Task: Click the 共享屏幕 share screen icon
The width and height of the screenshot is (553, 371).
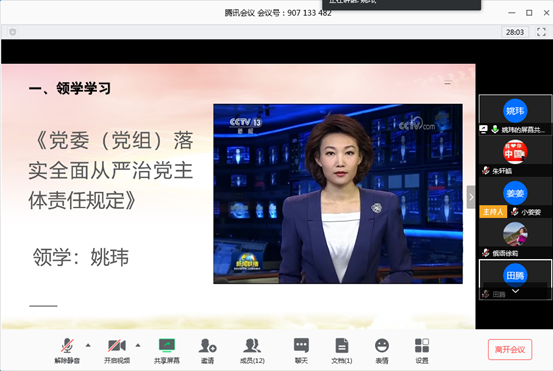Action: 167,351
